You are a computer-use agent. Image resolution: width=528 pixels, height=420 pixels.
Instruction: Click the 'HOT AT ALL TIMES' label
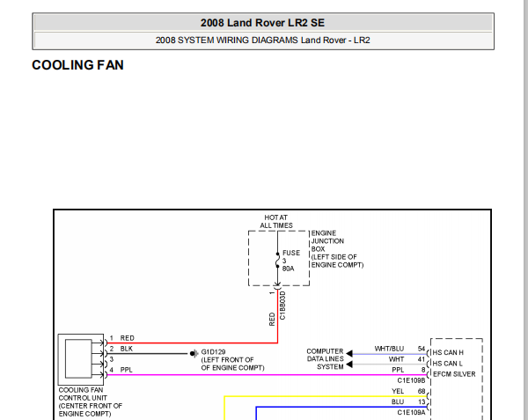[x=276, y=221]
